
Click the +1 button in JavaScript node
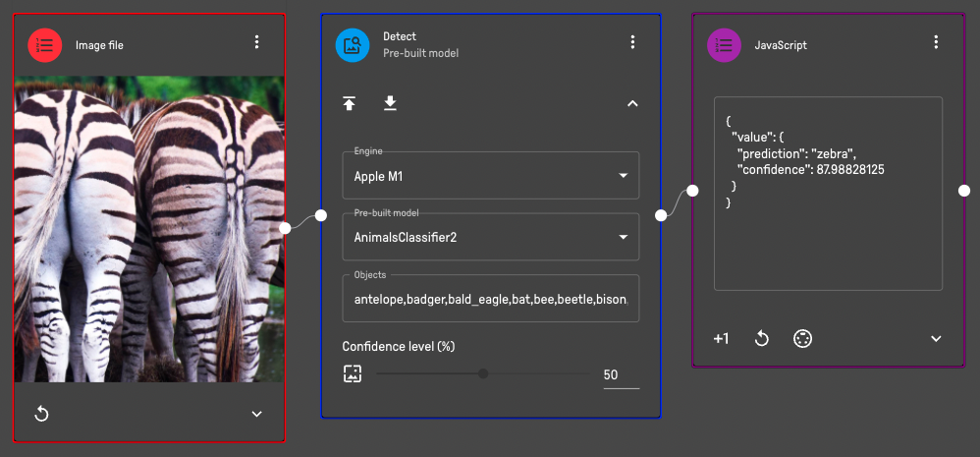721,338
